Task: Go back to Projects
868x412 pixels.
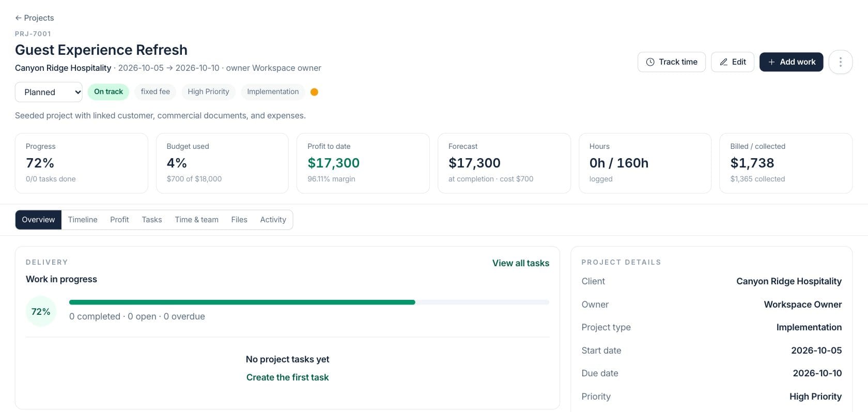Action: (x=35, y=18)
